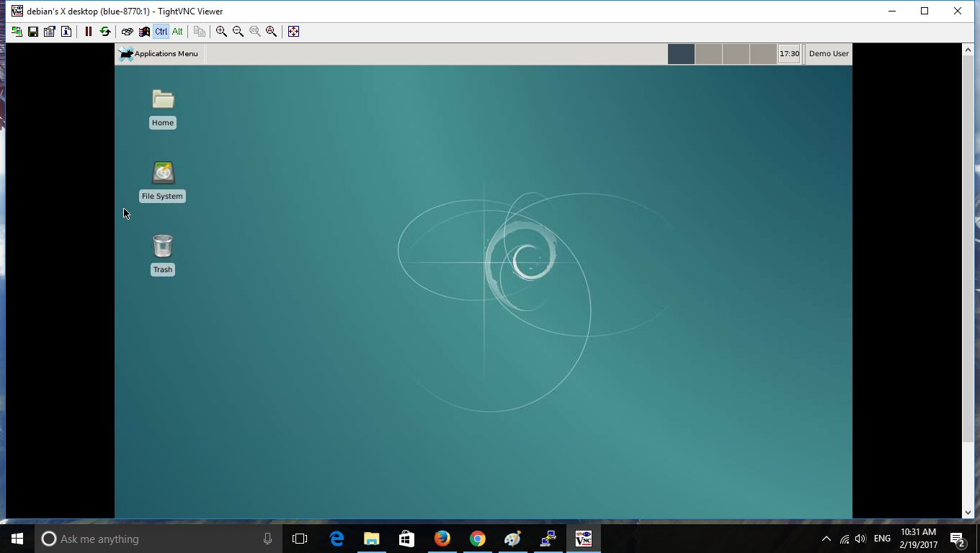This screenshot has width=980, height=553.
Task: Open the TightVNC window system menu icon
Action: [17, 11]
